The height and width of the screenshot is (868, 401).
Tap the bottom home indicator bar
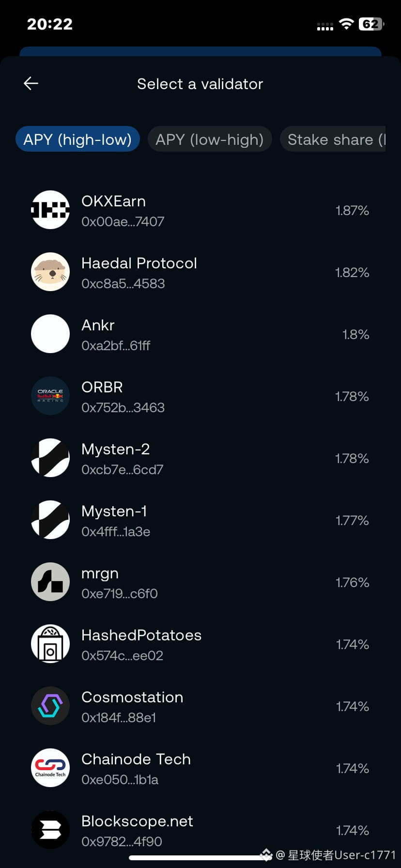[x=200, y=858]
